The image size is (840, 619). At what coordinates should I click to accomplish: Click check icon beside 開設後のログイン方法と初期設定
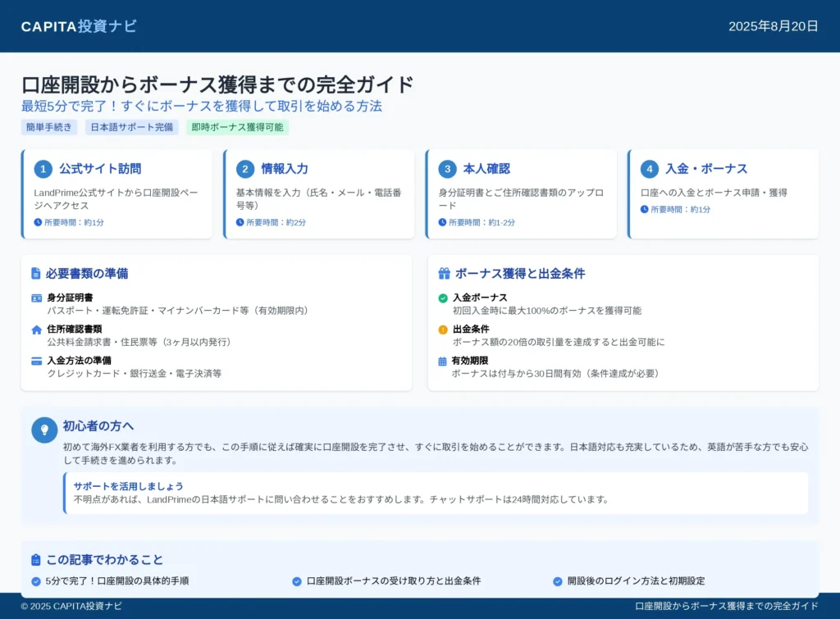[x=558, y=581]
